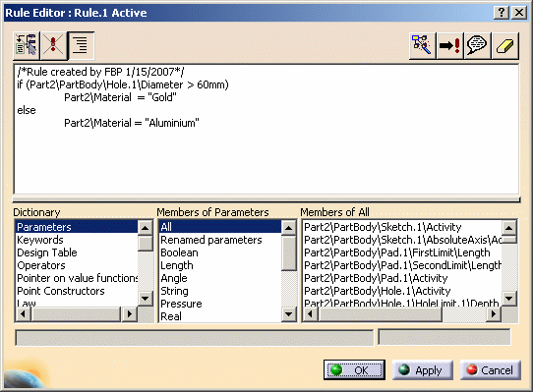Select All in Members of Parameters
Screen dimensions: 533x392
220,227
